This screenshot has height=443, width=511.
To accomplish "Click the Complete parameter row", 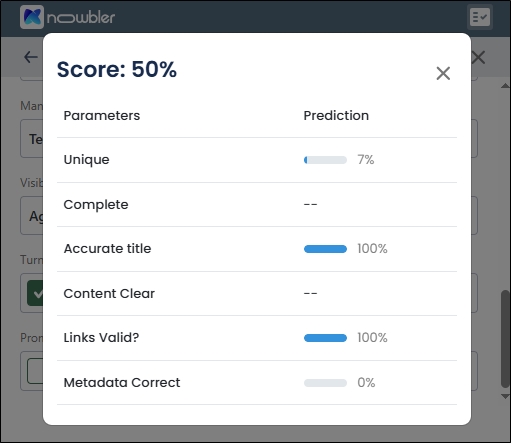I will tap(257, 204).
